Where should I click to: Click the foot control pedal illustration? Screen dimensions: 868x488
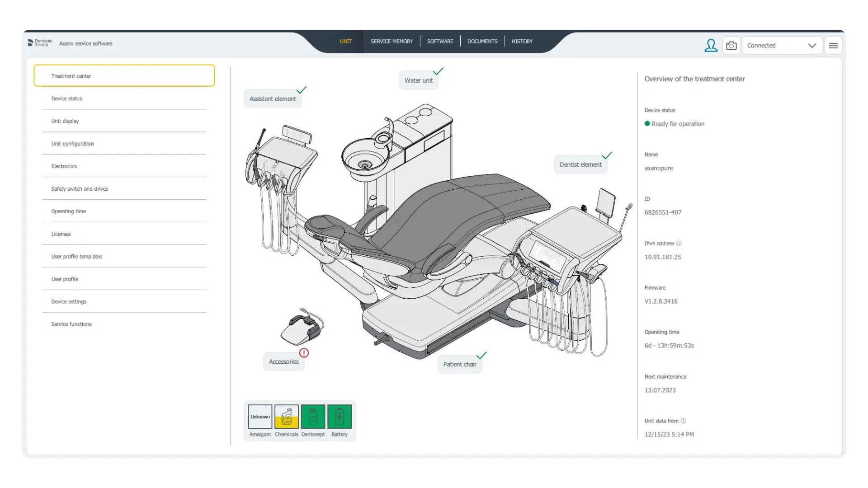pyautogui.click(x=302, y=327)
